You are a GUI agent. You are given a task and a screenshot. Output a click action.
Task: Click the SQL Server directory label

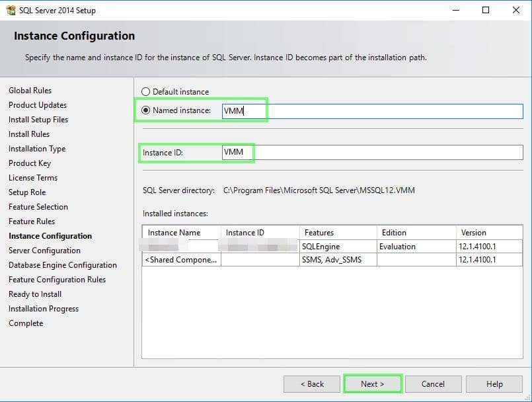click(x=178, y=190)
